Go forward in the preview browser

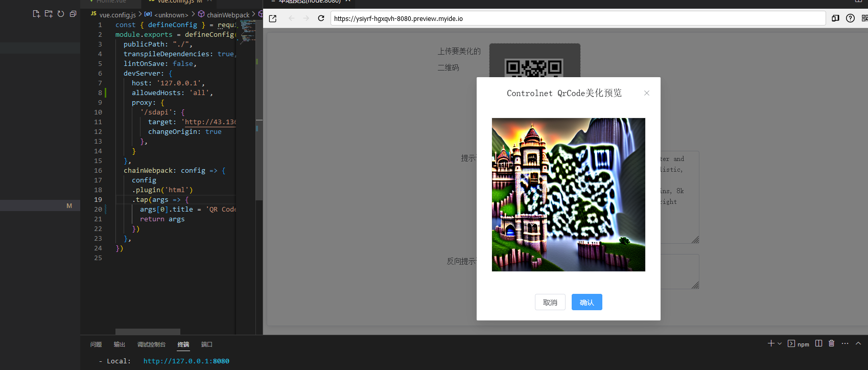[306, 18]
